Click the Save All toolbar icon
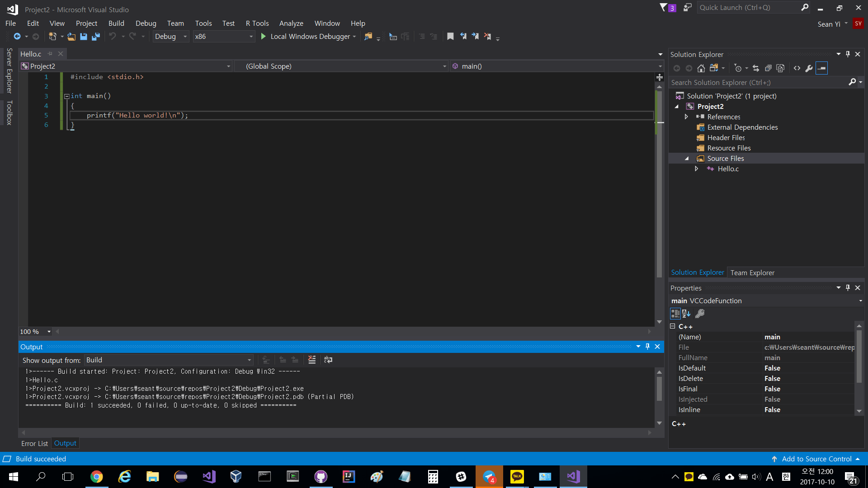 [96, 37]
